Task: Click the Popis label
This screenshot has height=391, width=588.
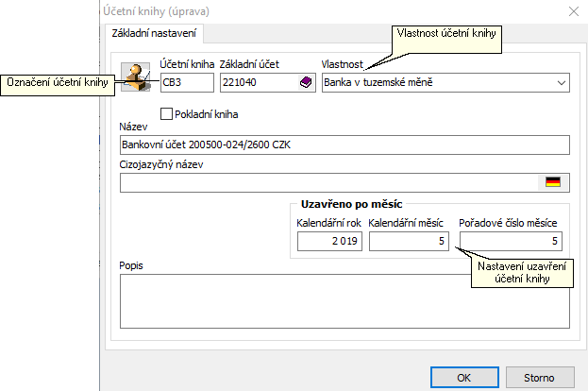Action: [x=131, y=265]
